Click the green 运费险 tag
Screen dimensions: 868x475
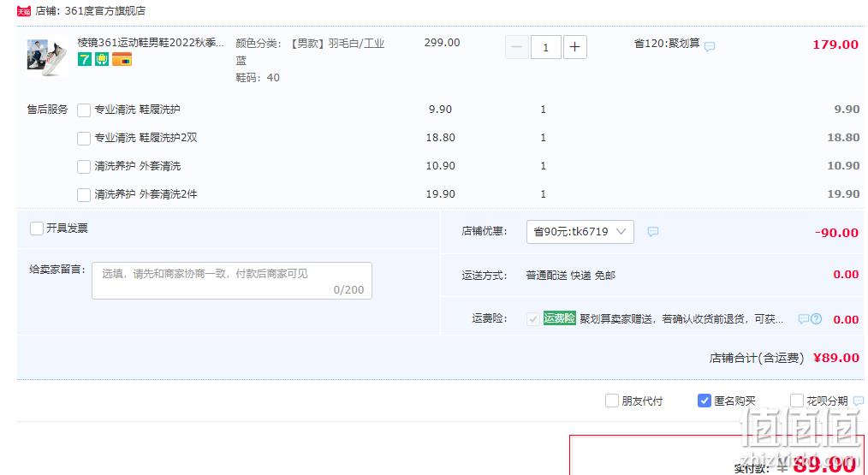click(559, 318)
